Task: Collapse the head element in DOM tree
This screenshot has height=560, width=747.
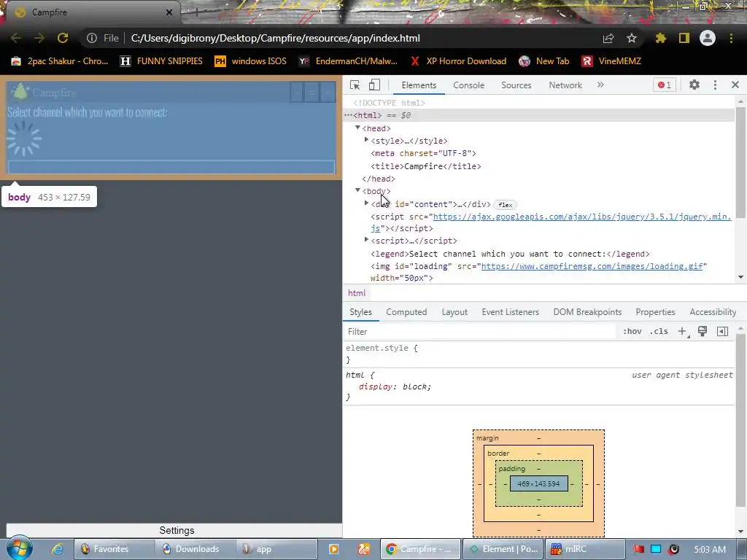Action: click(357, 128)
